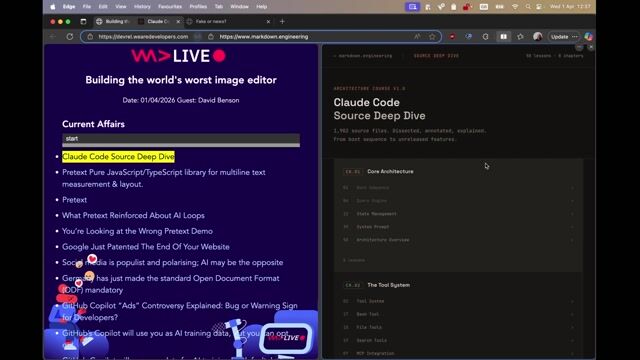Click the www.markdown.engineering address field
The image size is (640, 360).
(264, 37)
